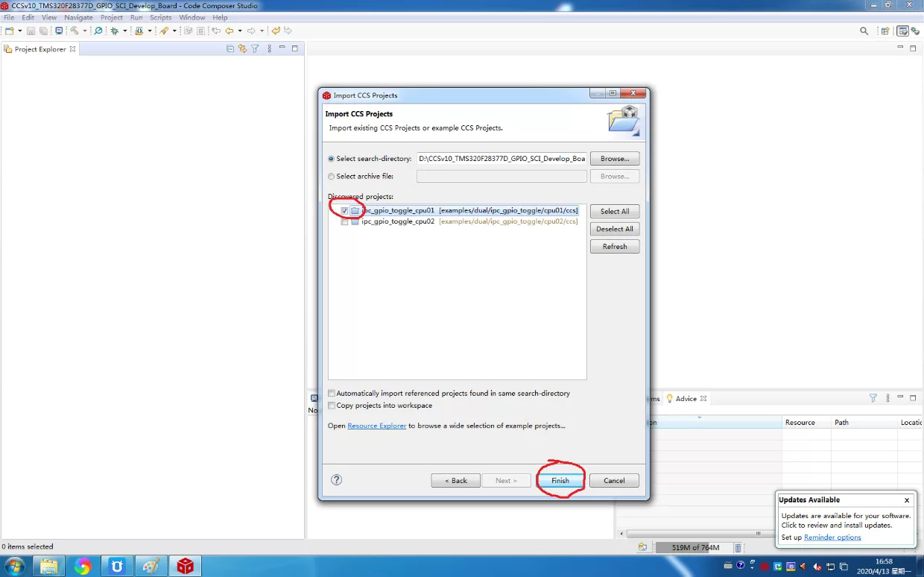
Task: Expand the Debug dropdown arrow
Action: 125,31
